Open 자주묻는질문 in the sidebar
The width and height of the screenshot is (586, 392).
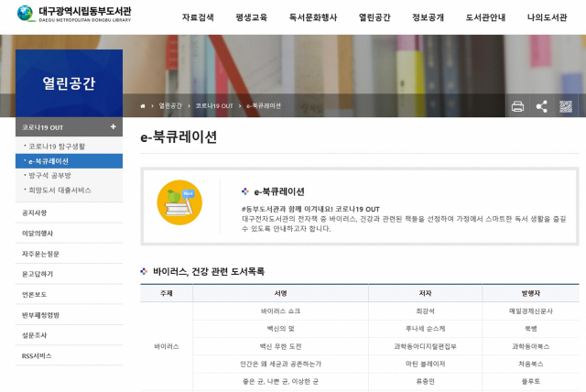[x=40, y=254]
